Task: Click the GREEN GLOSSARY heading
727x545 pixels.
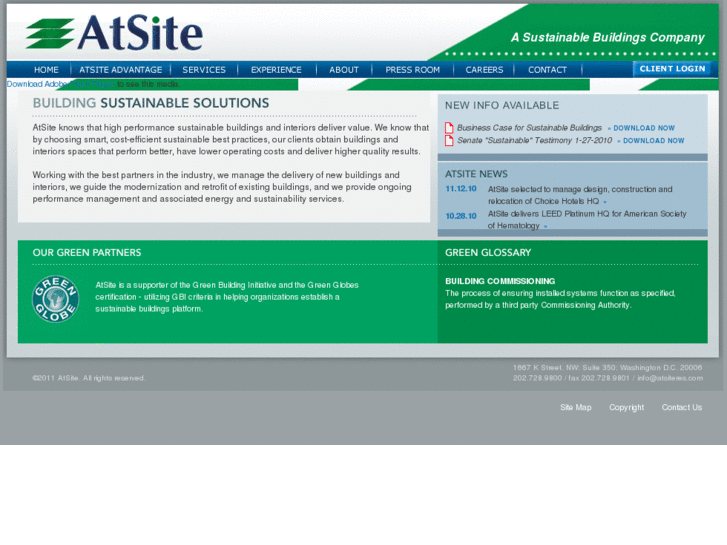Action: pos(488,253)
